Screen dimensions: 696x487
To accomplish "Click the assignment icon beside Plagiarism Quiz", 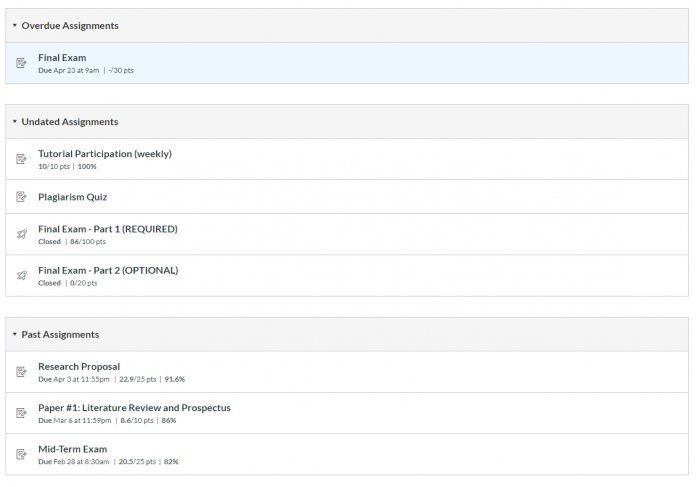I will 21,197.
